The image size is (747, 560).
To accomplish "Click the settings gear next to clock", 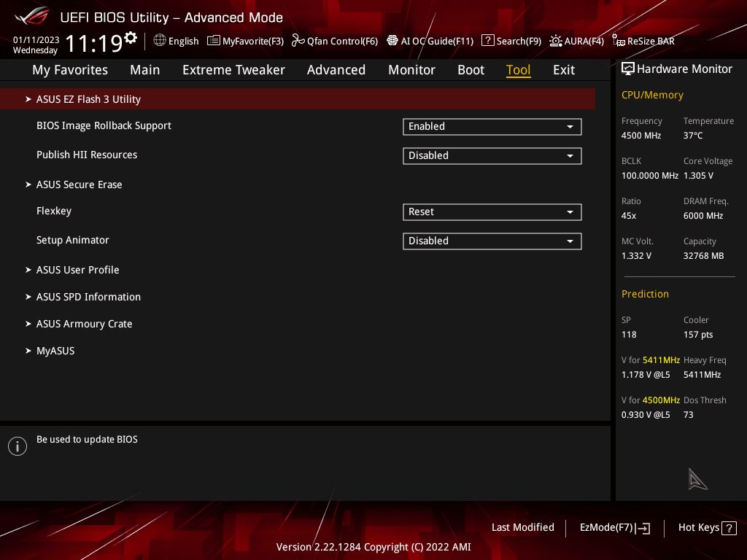I will 131,38.
